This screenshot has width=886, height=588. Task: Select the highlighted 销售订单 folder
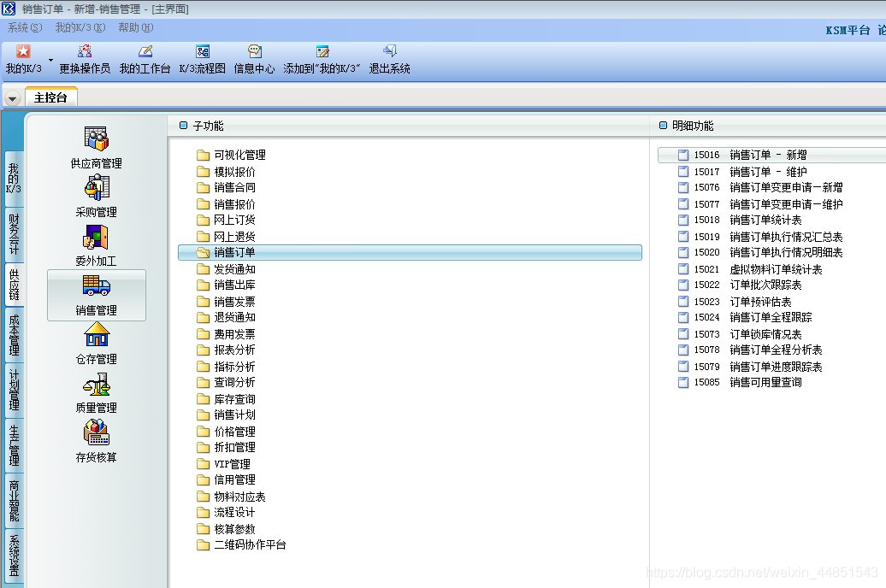(410, 252)
